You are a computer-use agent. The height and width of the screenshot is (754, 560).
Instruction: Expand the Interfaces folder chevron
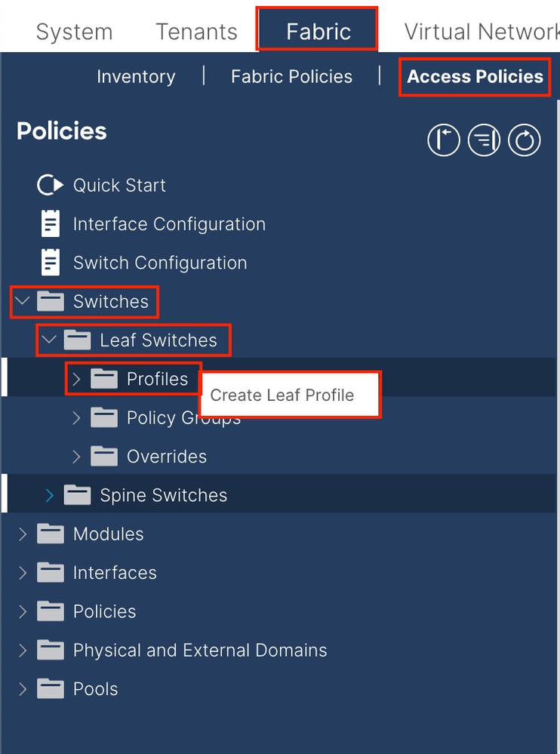pos(23,573)
